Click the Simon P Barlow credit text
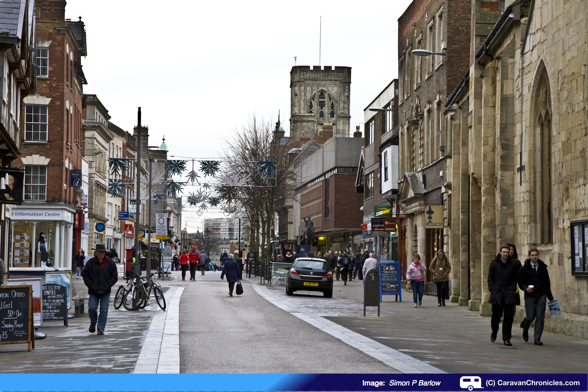 pos(415,383)
